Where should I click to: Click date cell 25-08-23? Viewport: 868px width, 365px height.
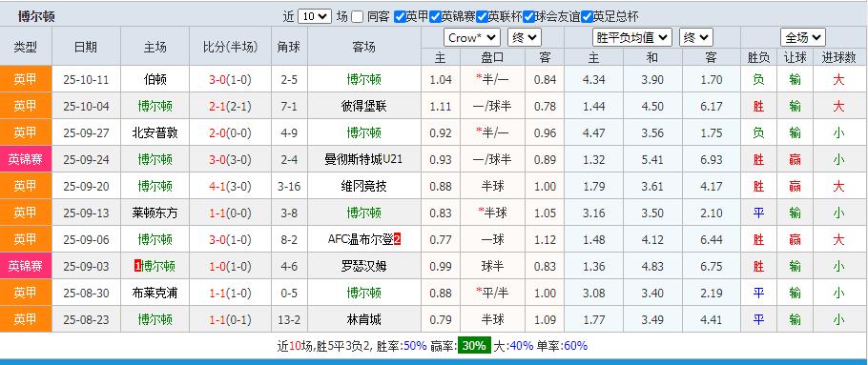click(86, 319)
